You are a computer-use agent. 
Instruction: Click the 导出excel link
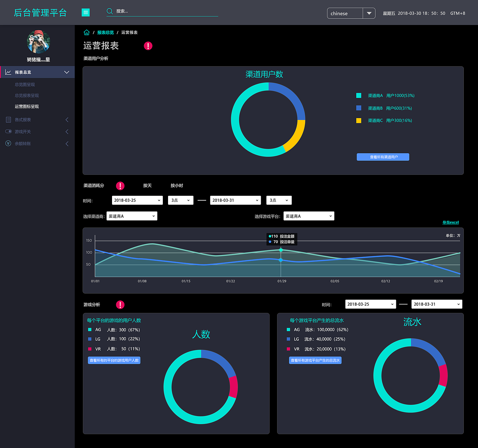450,222
